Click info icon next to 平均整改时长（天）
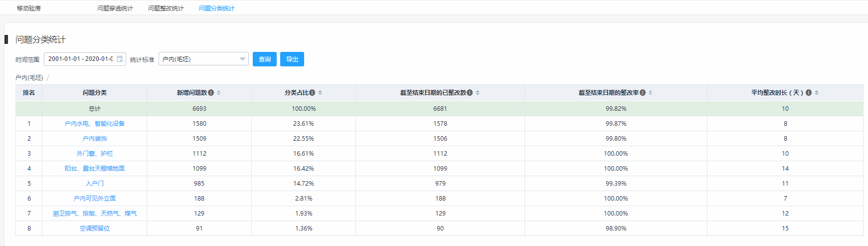This screenshot has width=868, height=246. click(809, 93)
